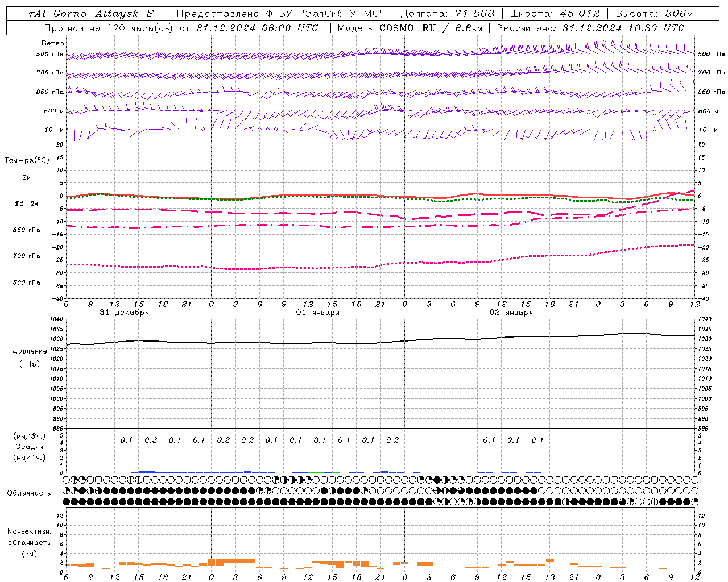This screenshot has width=728, height=582.
Task: Click the latitude value Широта: 45.012
Action: point(555,14)
